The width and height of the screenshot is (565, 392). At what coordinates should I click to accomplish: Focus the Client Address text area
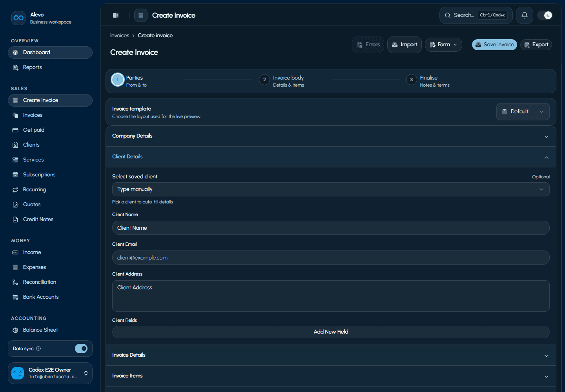[331, 296]
